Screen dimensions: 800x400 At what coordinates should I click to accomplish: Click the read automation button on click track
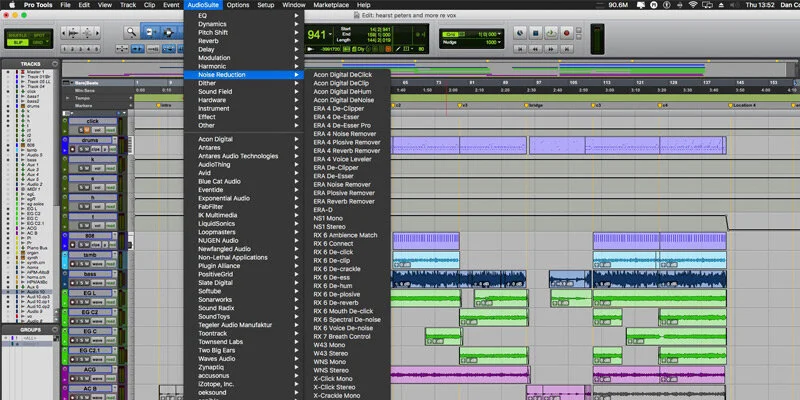point(111,130)
